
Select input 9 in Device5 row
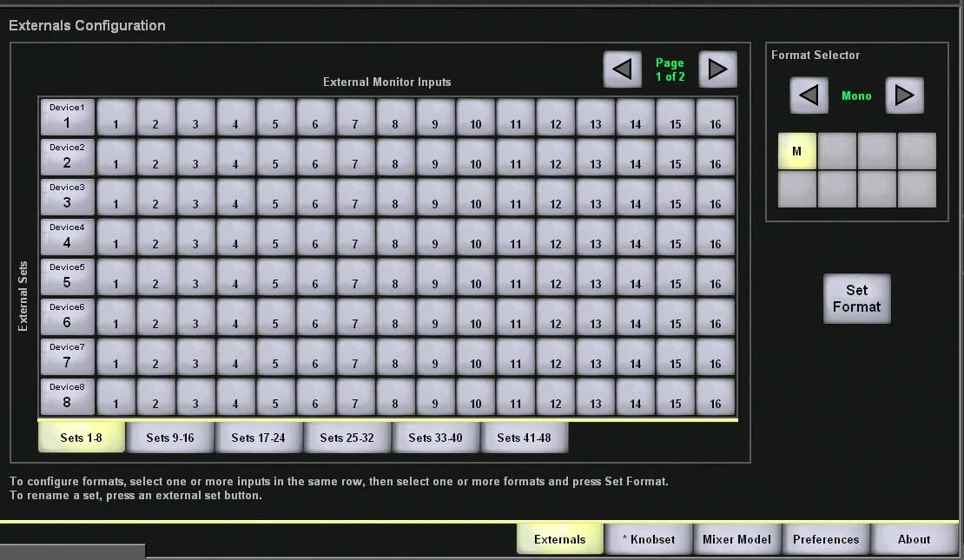tap(435, 277)
